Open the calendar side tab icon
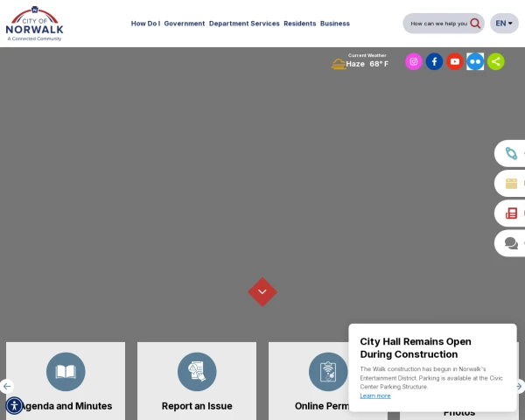 tap(511, 183)
